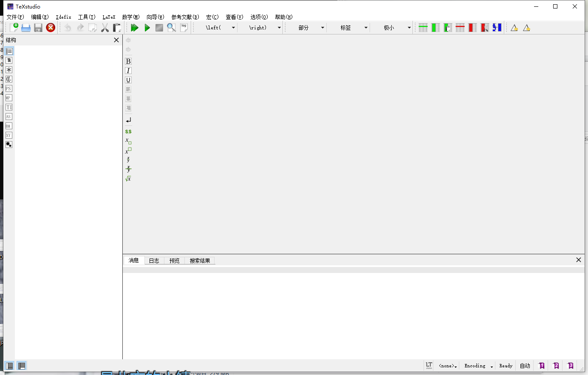588x375 pixels.
Task: Insert new line arrow icon
Action: [x=128, y=120]
